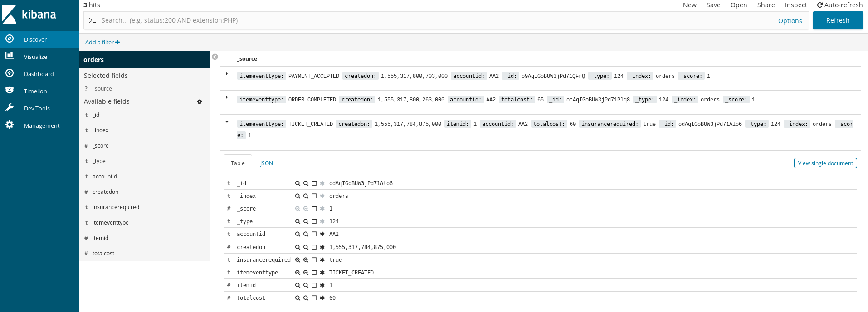Focus the search query input
The height and width of the screenshot is (312, 868).
(435, 20)
